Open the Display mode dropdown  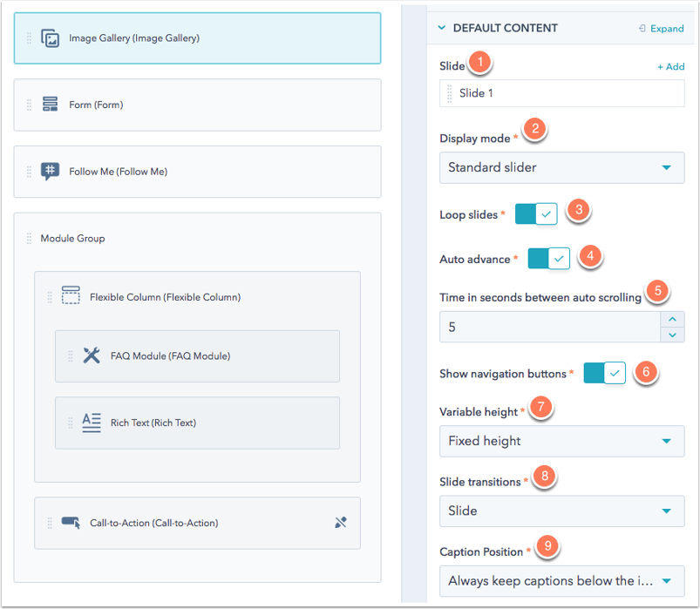click(561, 168)
